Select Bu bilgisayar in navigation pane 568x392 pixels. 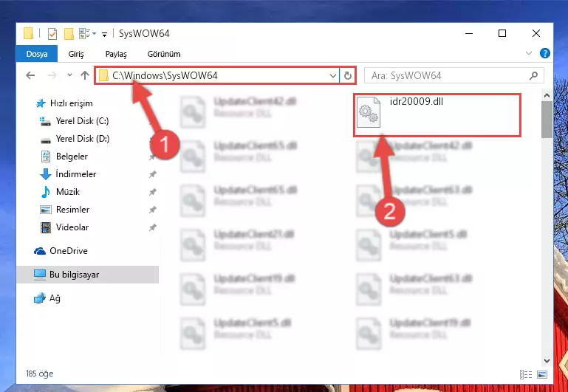click(75, 275)
